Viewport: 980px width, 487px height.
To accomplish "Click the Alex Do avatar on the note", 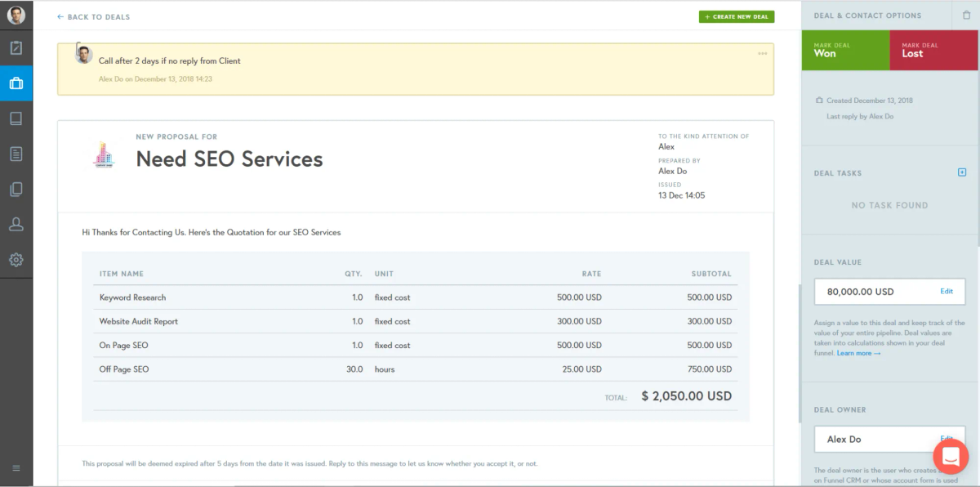I will pyautogui.click(x=83, y=55).
